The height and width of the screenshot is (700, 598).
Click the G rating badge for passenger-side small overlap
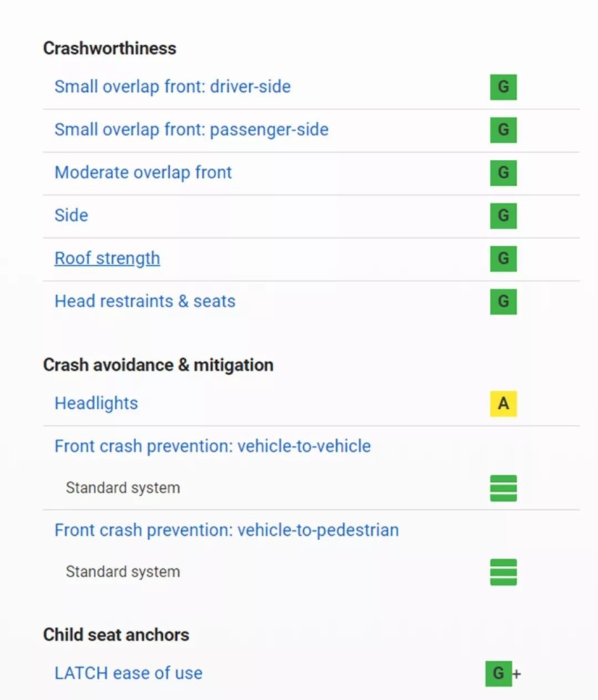click(x=503, y=130)
